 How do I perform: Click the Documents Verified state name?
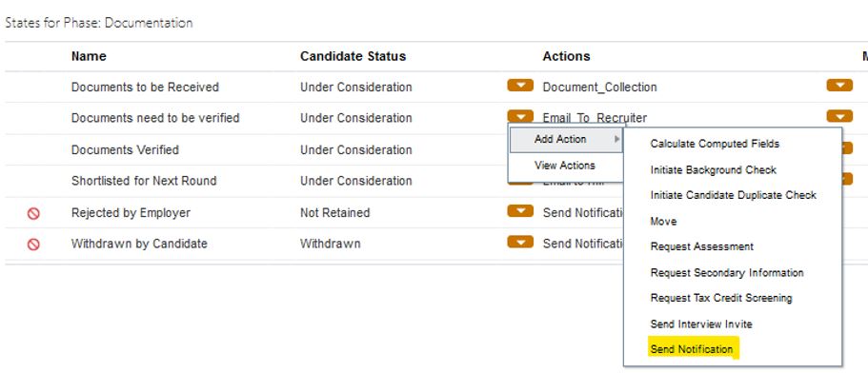coord(125,149)
